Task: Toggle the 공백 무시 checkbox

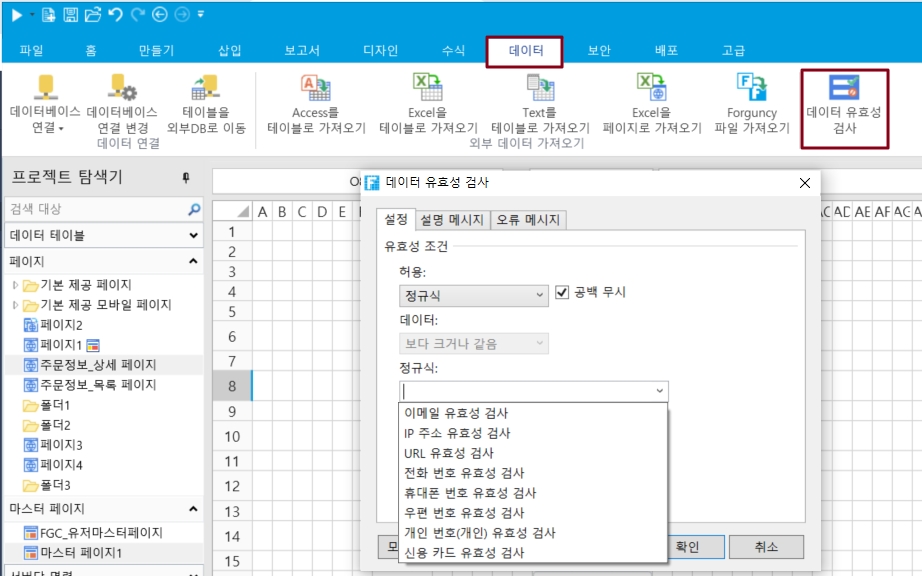Action: (x=562, y=293)
